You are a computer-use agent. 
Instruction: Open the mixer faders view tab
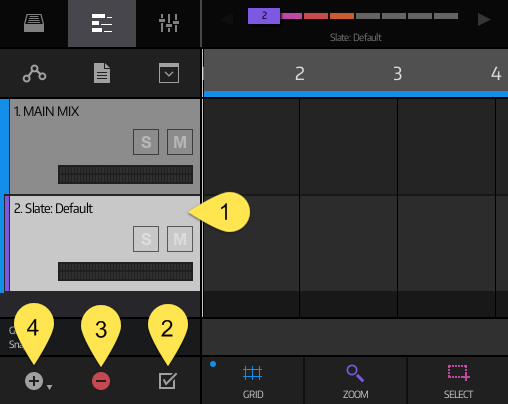point(169,23)
